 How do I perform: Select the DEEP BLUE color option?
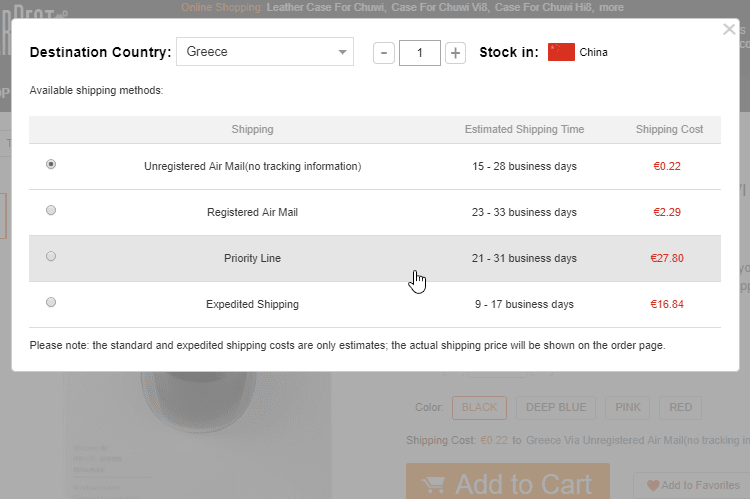pyautogui.click(x=556, y=407)
